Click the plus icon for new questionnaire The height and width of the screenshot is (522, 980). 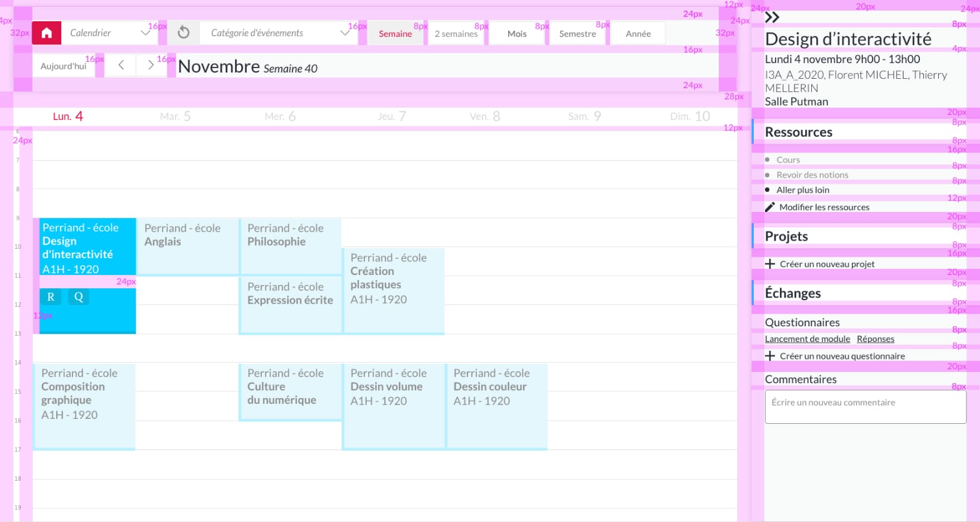[770, 356]
